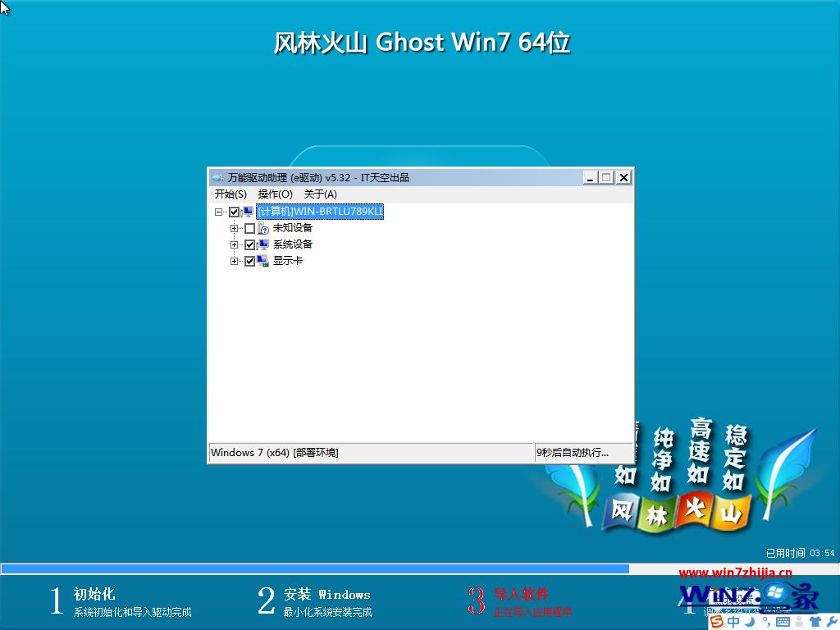
Task: Expand the 系统设备 tree node
Action: (x=234, y=244)
